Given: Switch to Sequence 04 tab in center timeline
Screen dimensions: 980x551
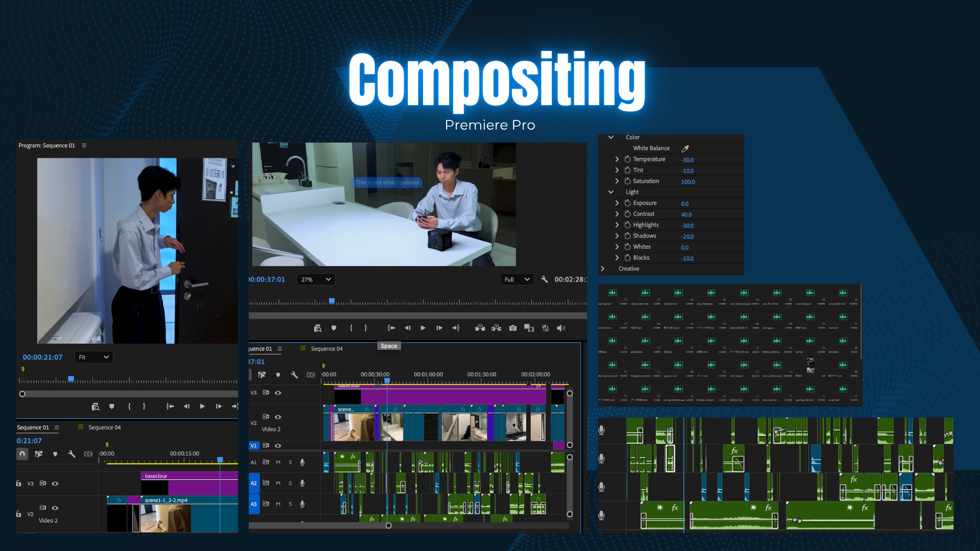Looking at the screenshot, I should [x=327, y=349].
